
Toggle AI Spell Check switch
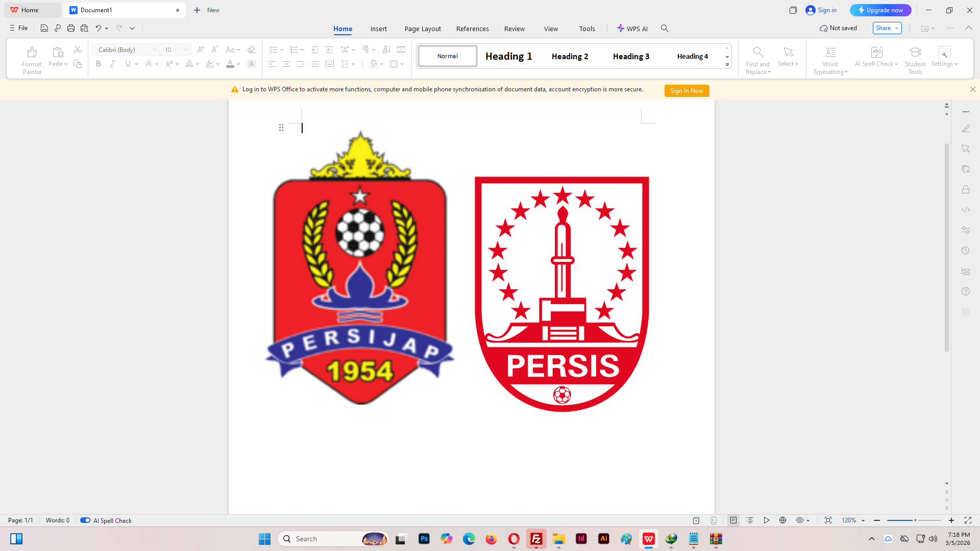(x=85, y=520)
